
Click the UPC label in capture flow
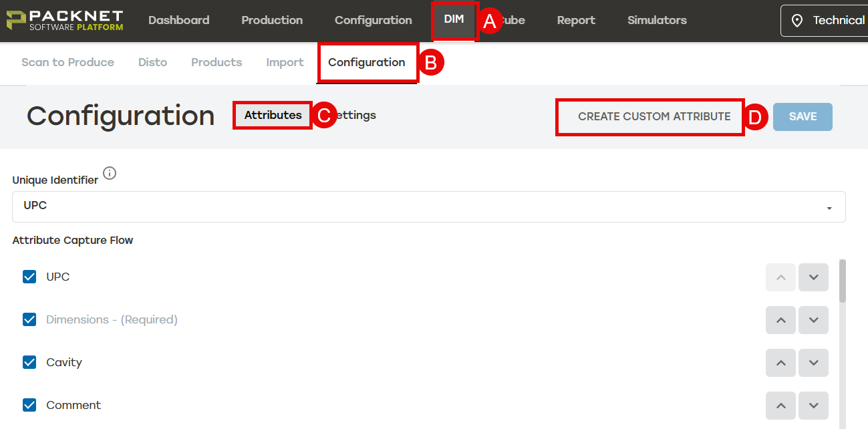(57, 277)
